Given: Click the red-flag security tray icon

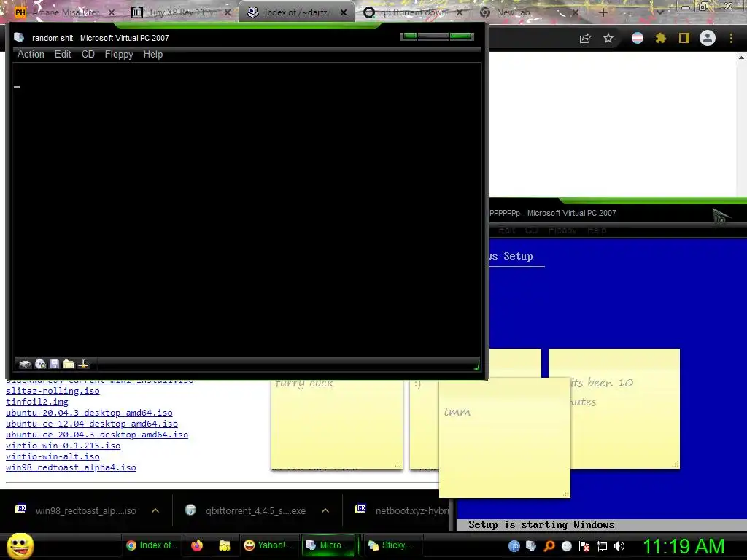Looking at the screenshot, I should pos(584,546).
